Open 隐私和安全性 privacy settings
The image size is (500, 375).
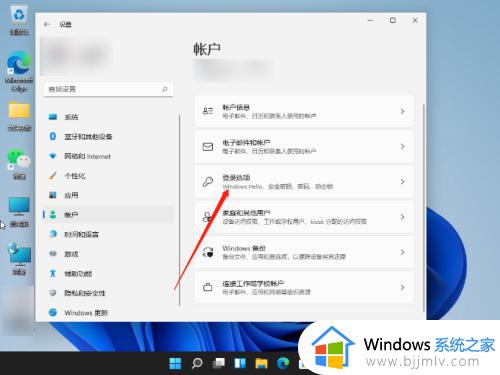(x=109, y=293)
